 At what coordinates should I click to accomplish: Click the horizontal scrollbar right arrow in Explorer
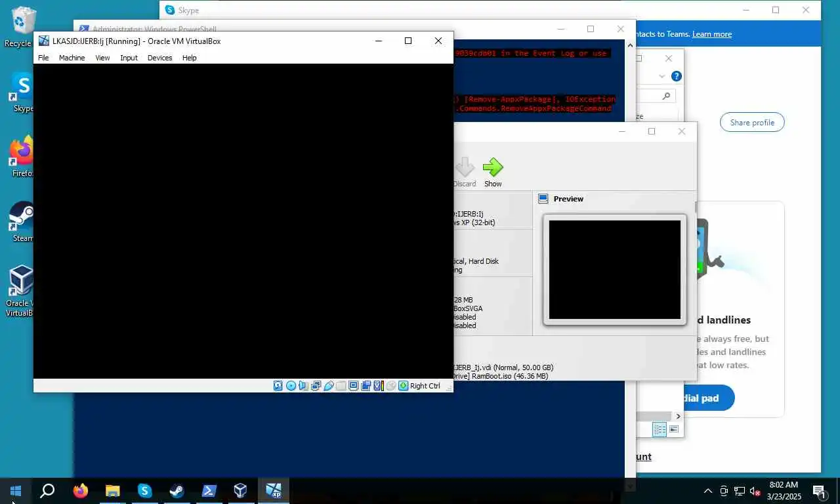678,416
